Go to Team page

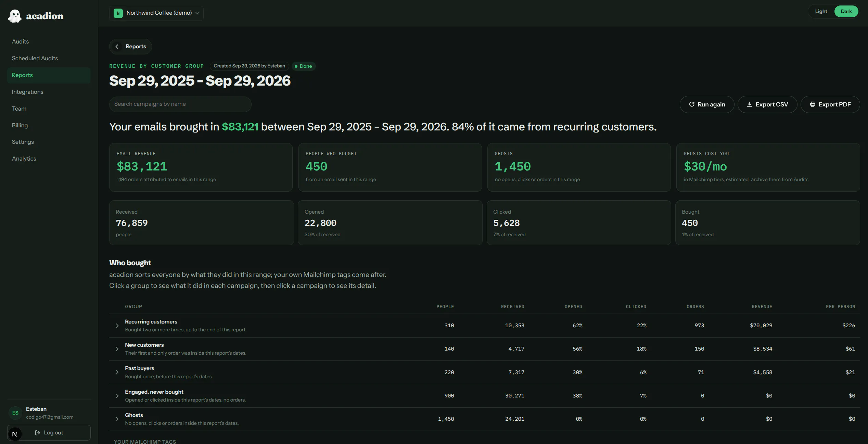click(x=49, y=109)
